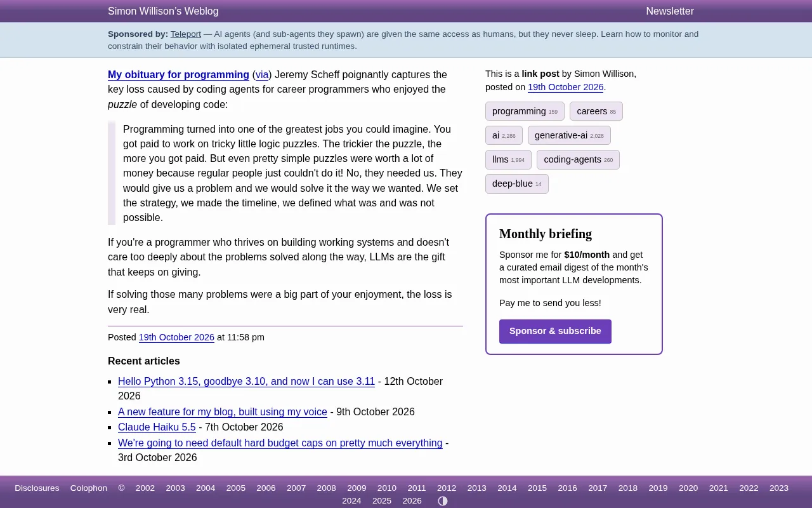Browse the 2015 archive year
812x508 pixels.
[537, 488]
